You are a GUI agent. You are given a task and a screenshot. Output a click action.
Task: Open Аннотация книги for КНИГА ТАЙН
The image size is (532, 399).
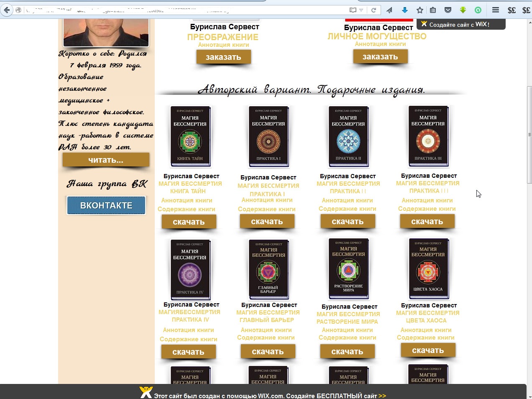click(x=187, y=200)
